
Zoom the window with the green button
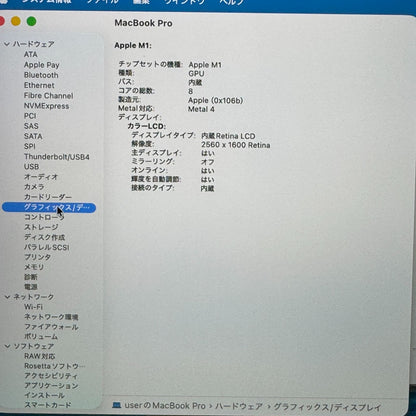[31, 21]
